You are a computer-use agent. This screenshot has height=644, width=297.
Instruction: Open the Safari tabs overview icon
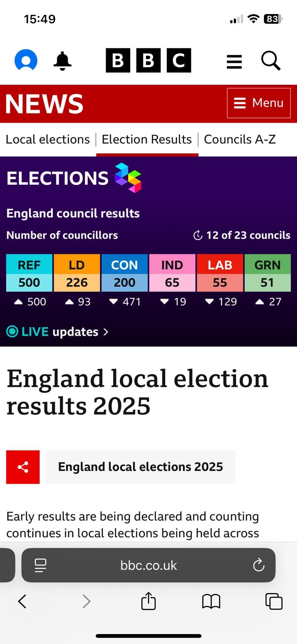tap(274, 602)
